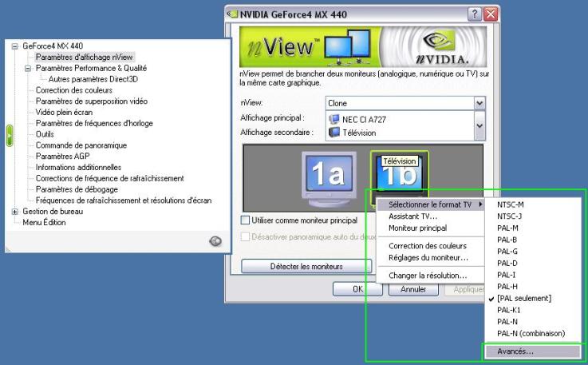The width and height of the screenshot is (588, 365).
Task: Click the help question mark button
Action: click(473, 14)
